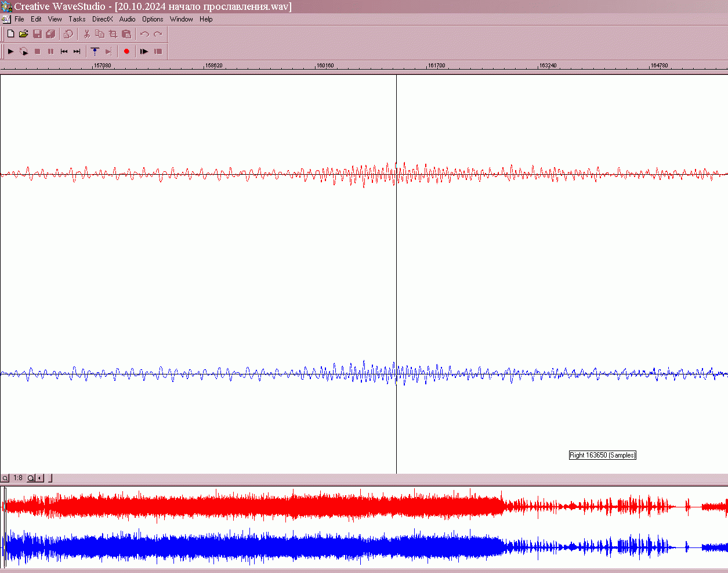Click the 158620 ruler mark
728x573 pixels.
[x=213, y=66]
